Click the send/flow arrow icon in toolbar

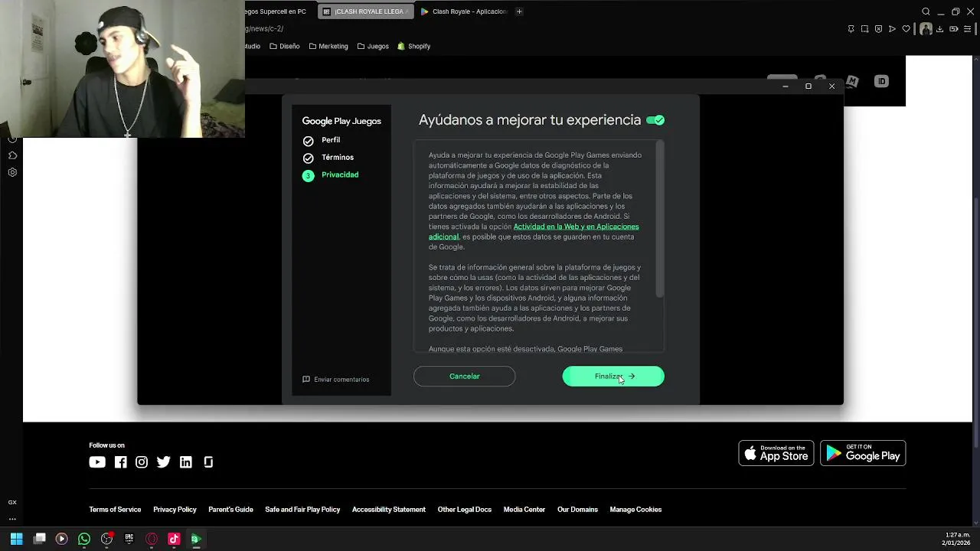point(892,29)
